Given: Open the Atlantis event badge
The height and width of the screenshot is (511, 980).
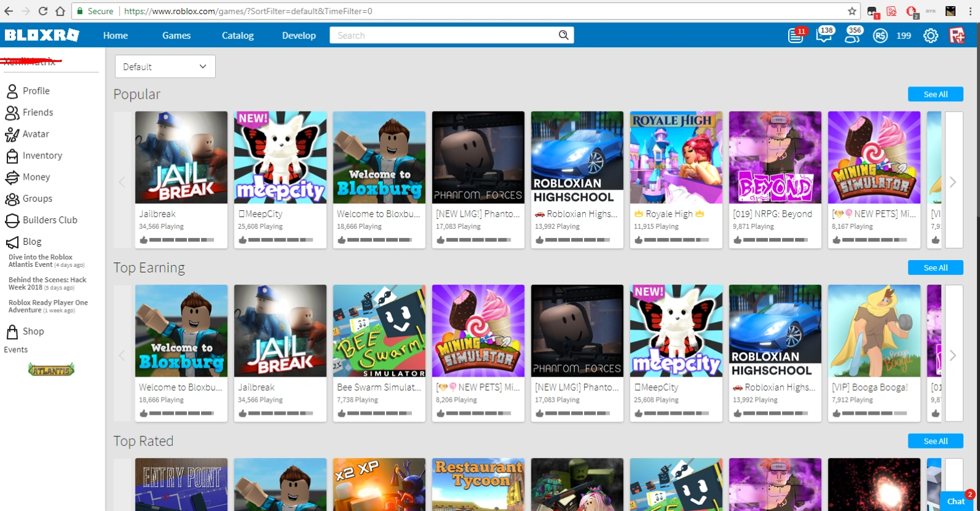Looking at the screenshot, I should (x=51, y=369).
